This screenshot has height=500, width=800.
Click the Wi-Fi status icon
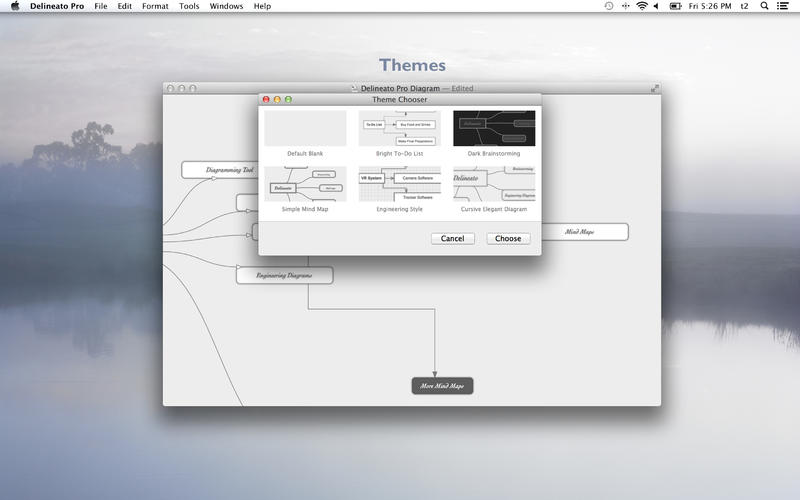click(x=641, y=6)
